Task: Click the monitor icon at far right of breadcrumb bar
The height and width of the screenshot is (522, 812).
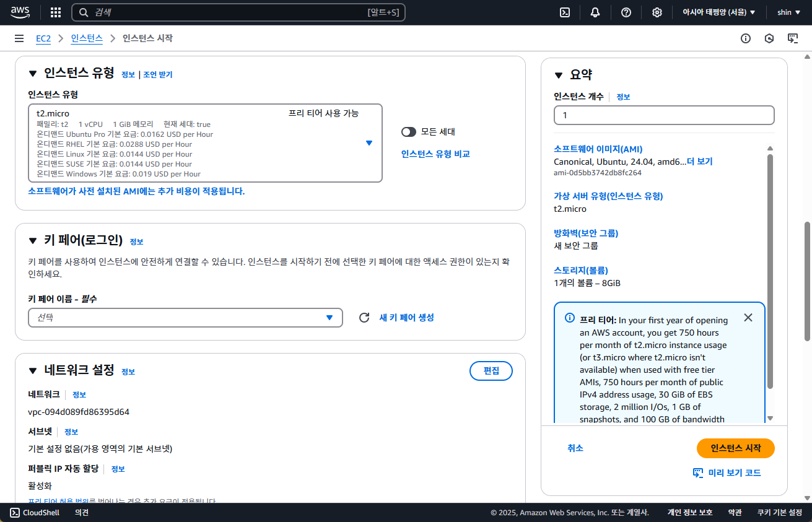Action: pos(793,38)
